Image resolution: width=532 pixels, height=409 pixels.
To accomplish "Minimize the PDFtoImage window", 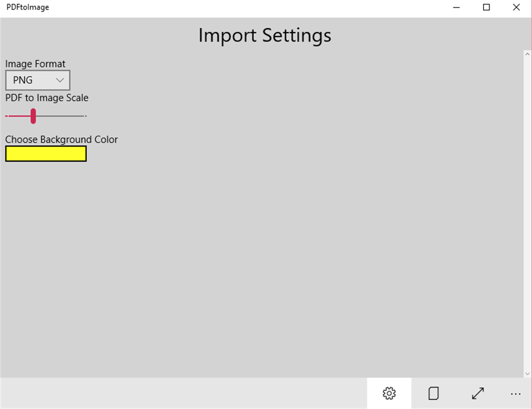I will [456, 8].
